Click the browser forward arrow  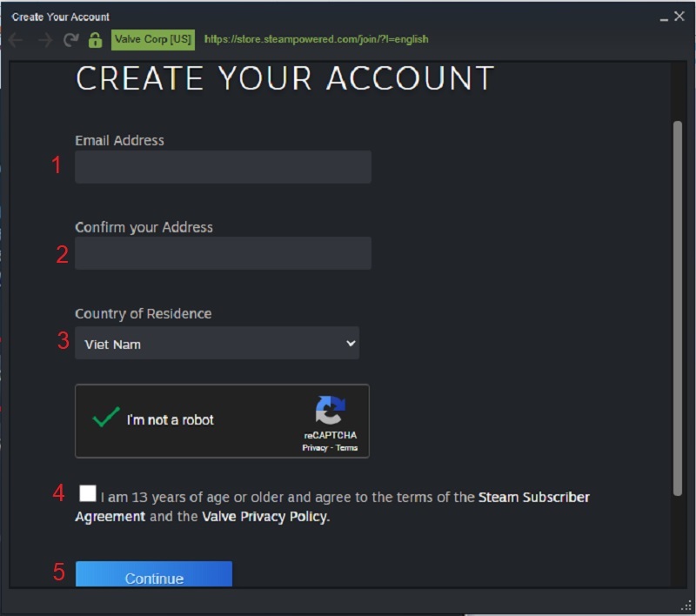(x=45, y=40)
